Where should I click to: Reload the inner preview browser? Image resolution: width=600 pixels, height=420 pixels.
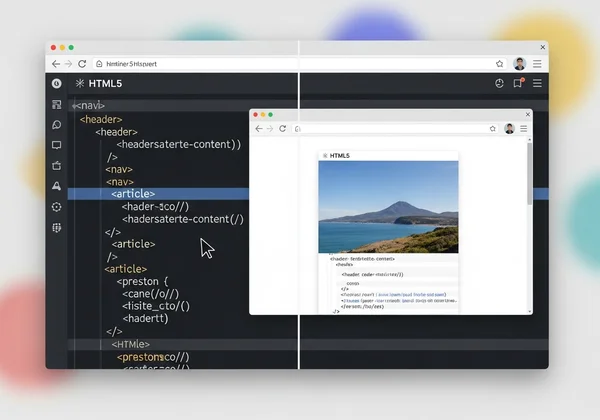coord(282,129)
